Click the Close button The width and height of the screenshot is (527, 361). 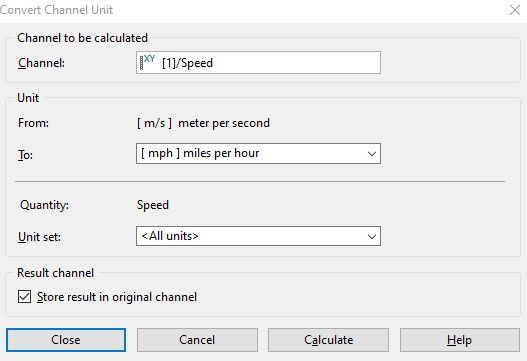coord(66,340)
